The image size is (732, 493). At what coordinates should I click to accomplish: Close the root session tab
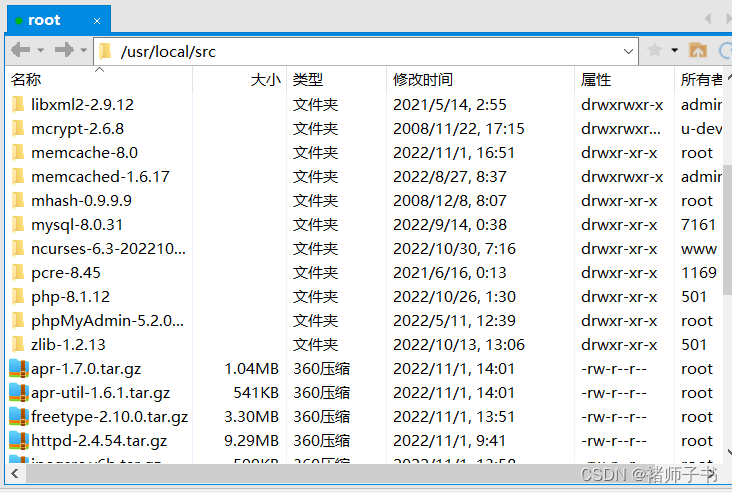97,21
